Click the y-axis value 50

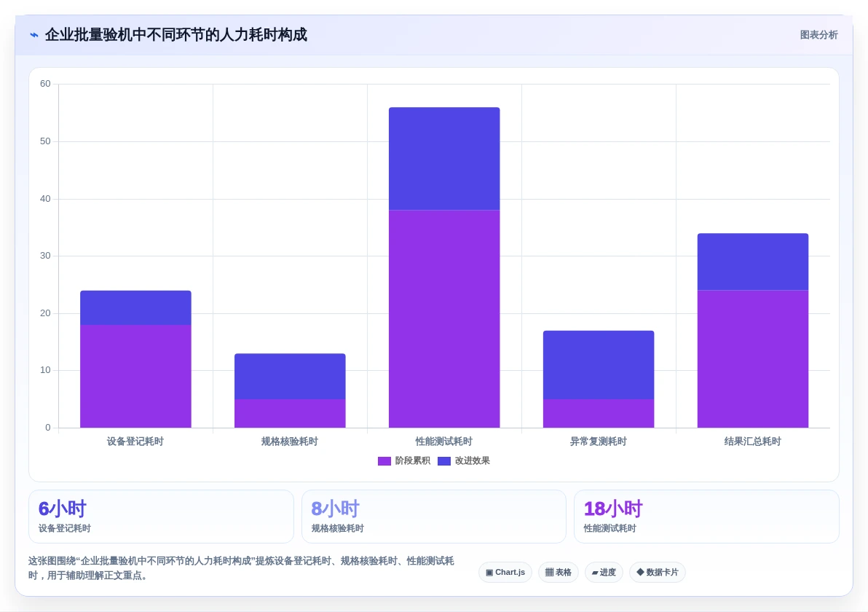point(45,141)
